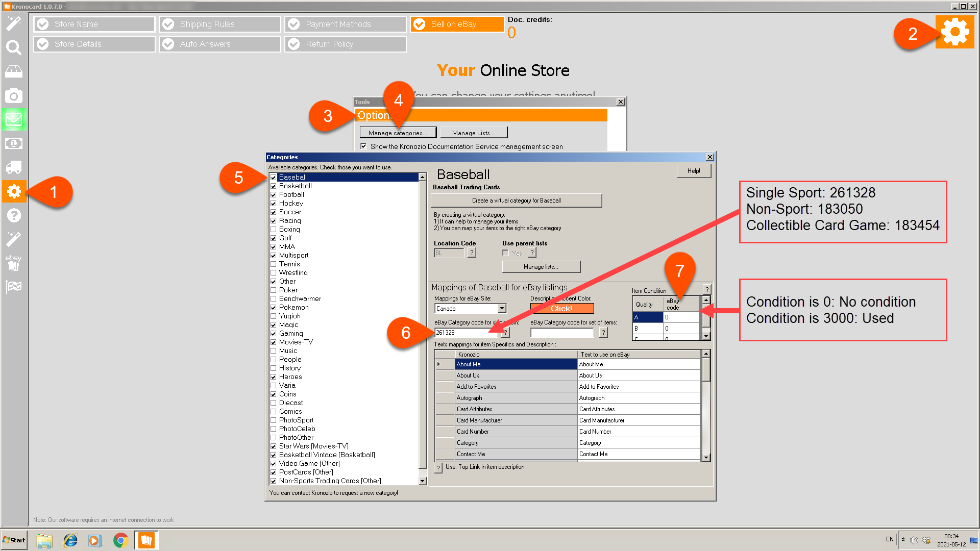Open the Mappings for eBay Site dropdown
The image size is (980, 551).
point(502,309)
